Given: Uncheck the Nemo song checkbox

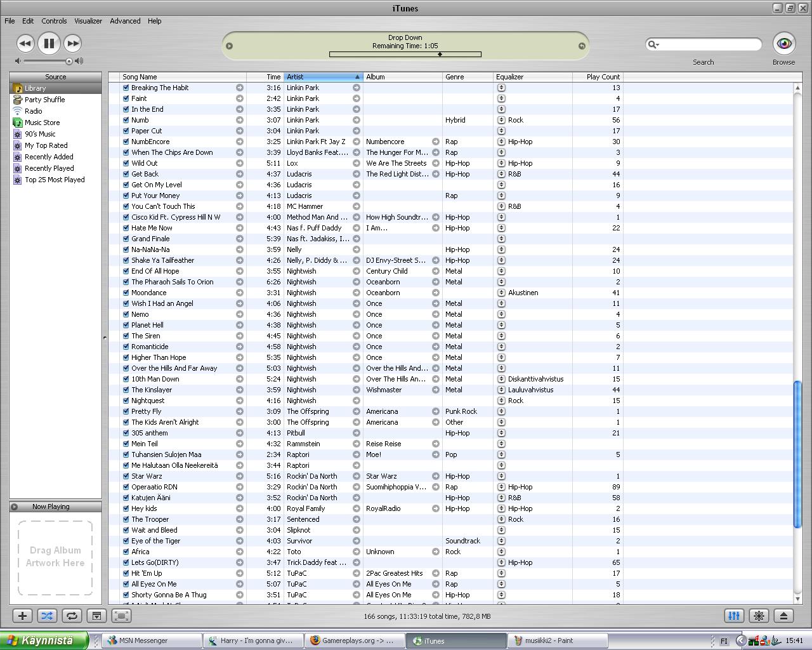Looking at the screenshot, I should point(126,314).
